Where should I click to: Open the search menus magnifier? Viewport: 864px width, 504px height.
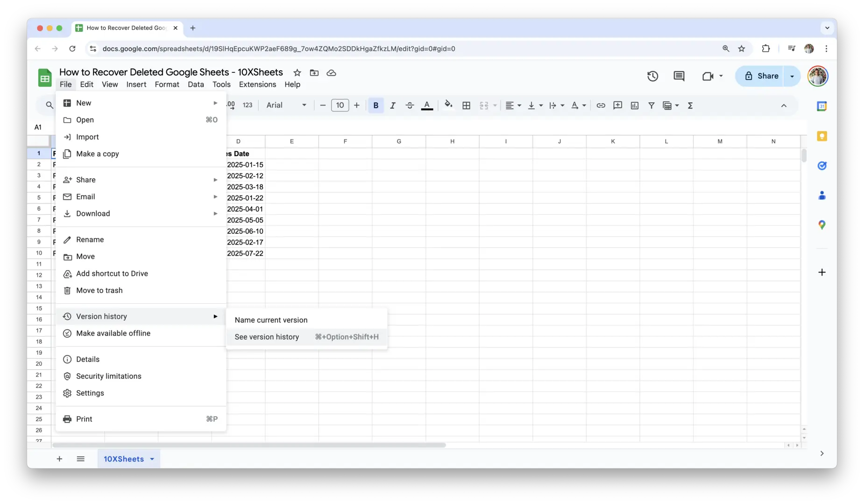pos(49,105)
